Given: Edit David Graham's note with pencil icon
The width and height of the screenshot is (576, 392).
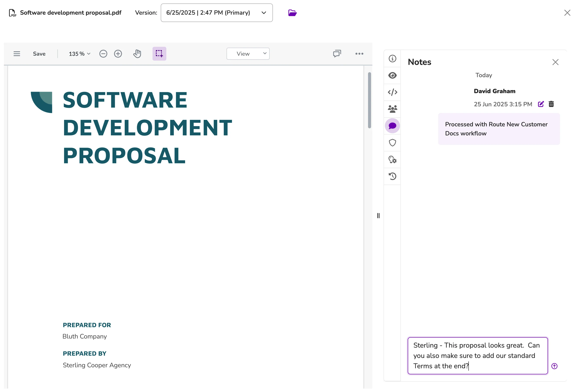Looking at the screenshot, I should coord(541,104).
